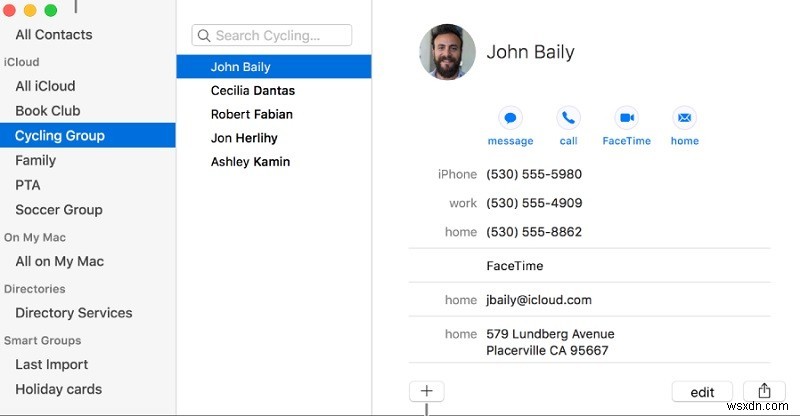Image resolution: width=800 pixels, height=416 pixels.
Task: Focus the Search Cycling field
Action: tap(271, 35)
